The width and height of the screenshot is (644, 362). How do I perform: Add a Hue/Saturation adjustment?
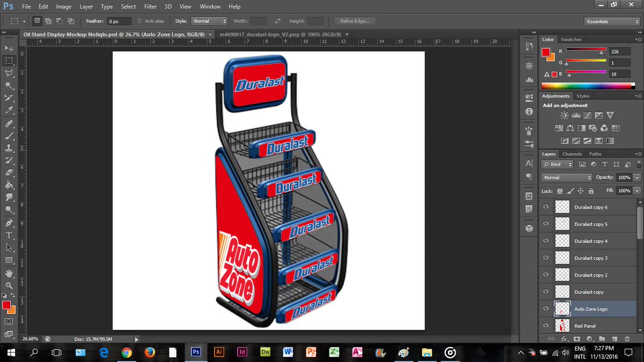tap(558, 128)
